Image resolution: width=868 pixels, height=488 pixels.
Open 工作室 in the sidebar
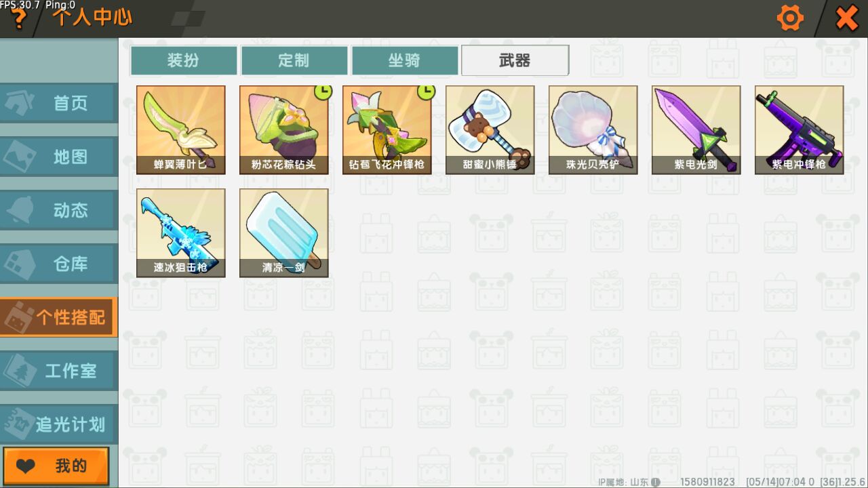tap(59, 371)
